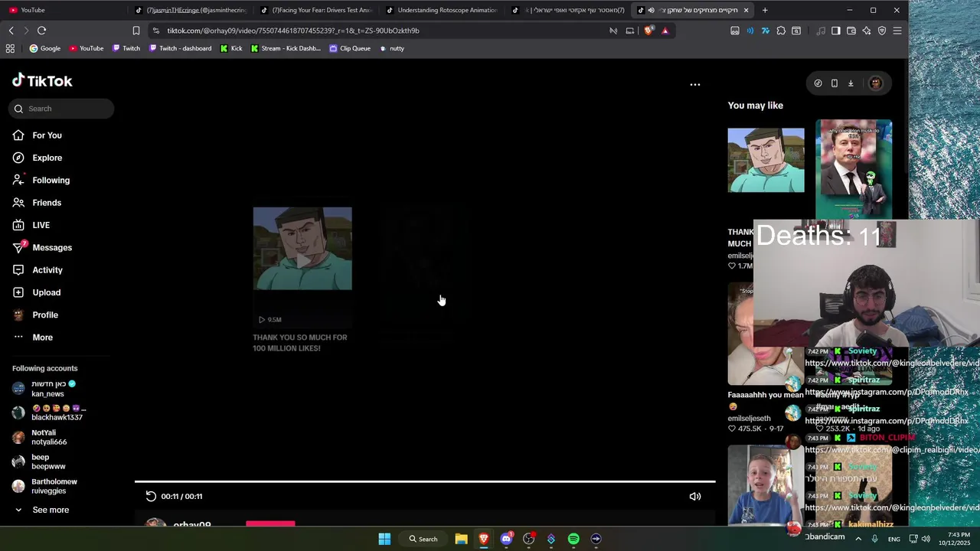This screenshot has height=551, width=980.
Task: Bookmark this page with the bookmark icon
Action: 136,31
